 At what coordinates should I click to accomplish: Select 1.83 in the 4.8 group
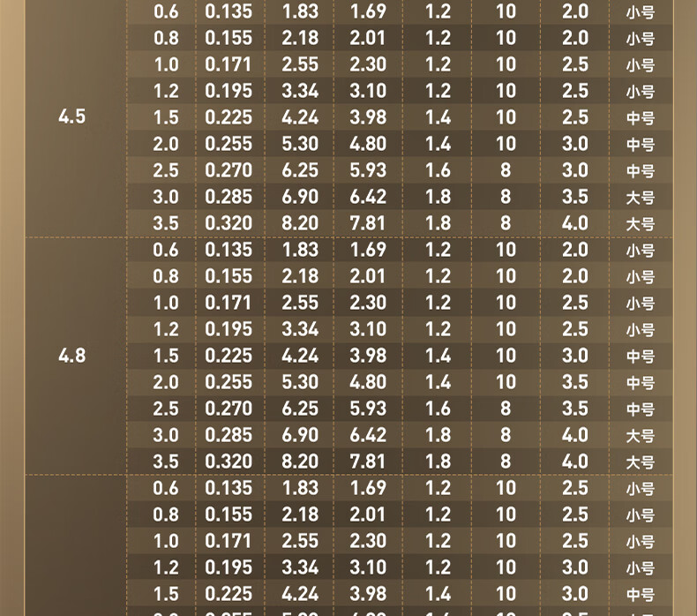click(x=300, y=250)
